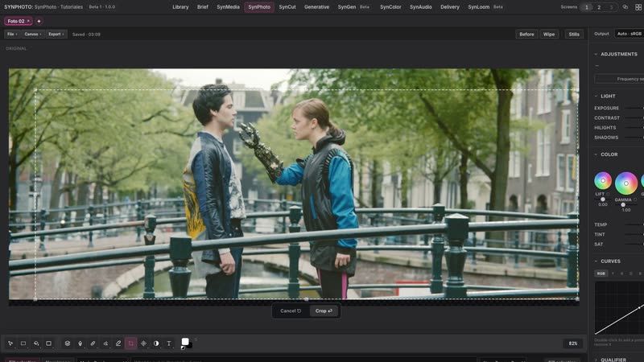Click the 82% zoom level
This screenshot has height=362, width=644.
pos(573,343)
